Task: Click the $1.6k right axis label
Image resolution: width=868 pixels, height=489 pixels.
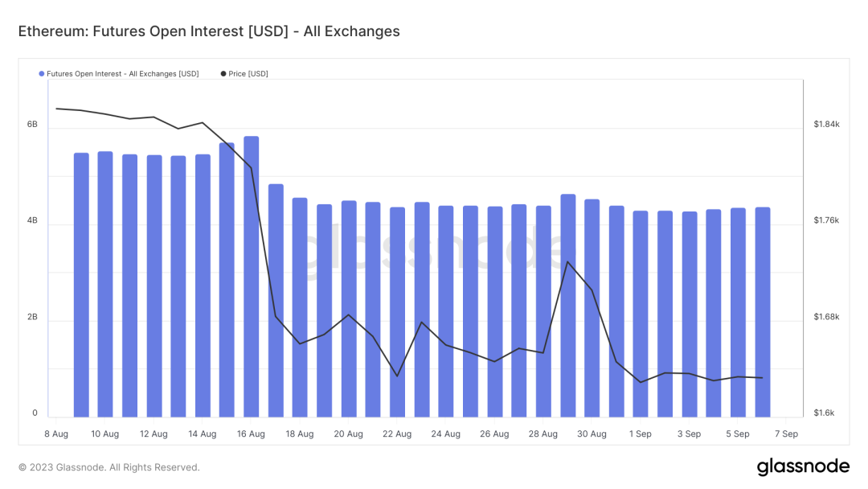Action: 825,413
